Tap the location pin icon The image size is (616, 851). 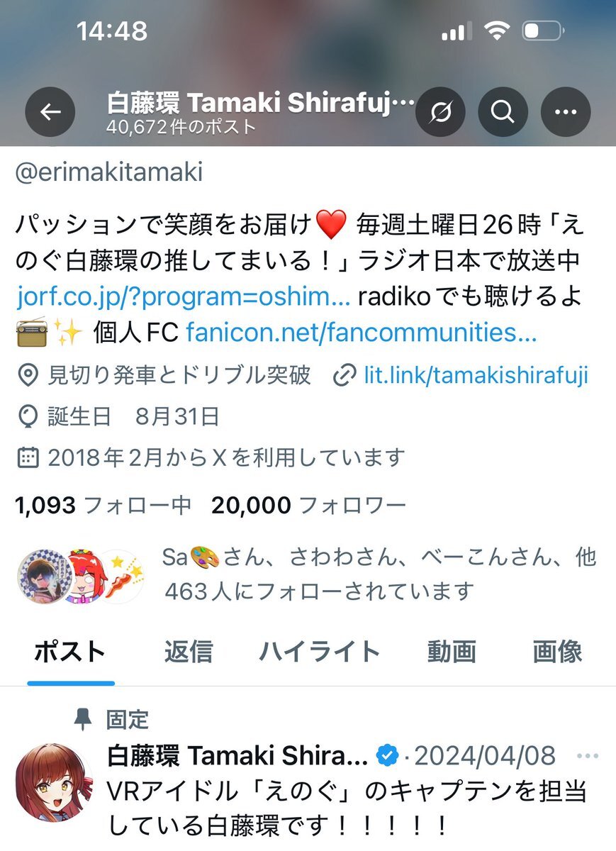(28, 376)
